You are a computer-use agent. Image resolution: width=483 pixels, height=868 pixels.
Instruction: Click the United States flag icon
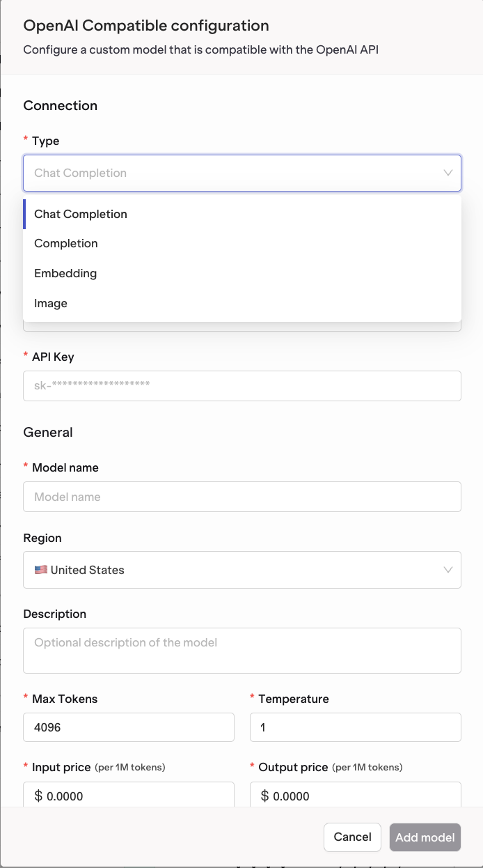tap(40, 569)
